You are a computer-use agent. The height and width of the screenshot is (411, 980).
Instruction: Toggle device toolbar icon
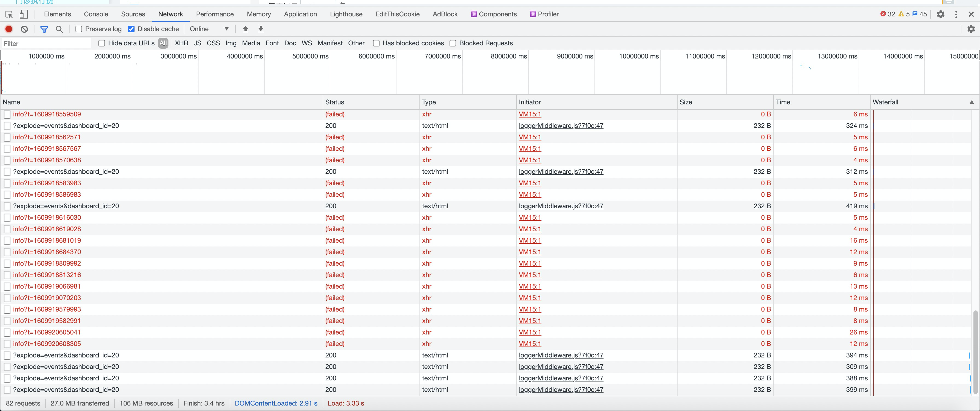(x=24, y=14)
